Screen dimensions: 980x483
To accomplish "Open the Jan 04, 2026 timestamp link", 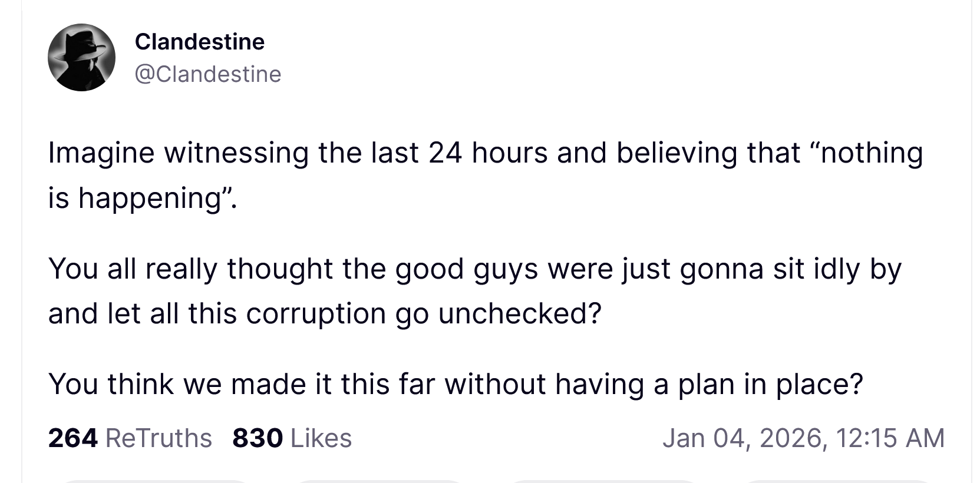I will coord(803,438).
